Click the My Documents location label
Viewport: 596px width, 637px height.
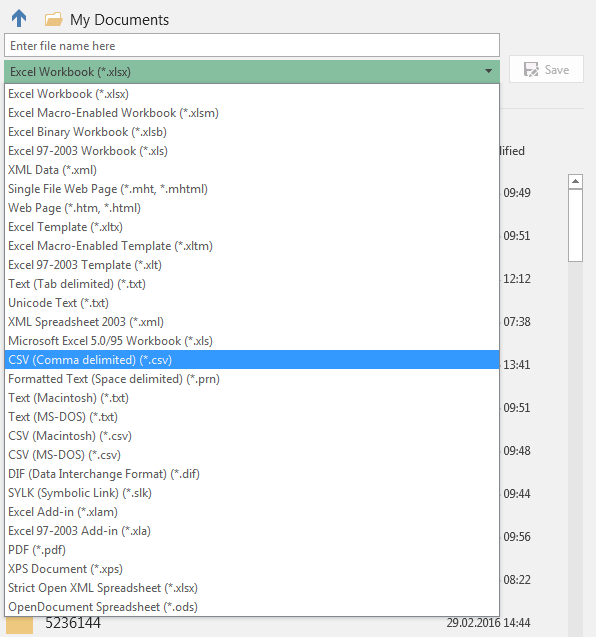[x=119, y=20]
